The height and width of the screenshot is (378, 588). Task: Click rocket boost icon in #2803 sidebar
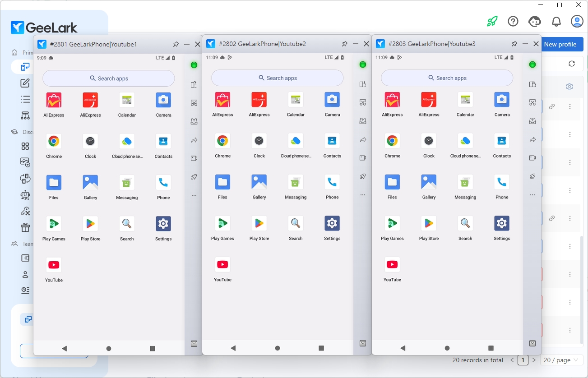click(x=532, y=176)
